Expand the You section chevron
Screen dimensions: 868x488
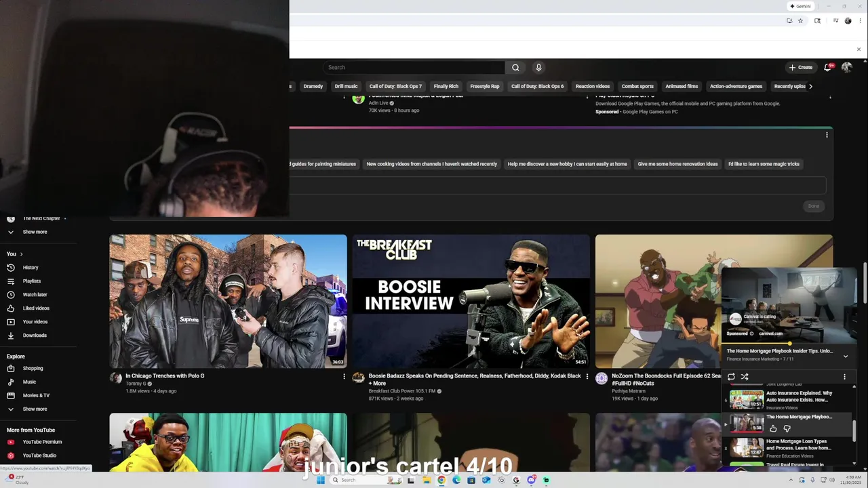21,254
